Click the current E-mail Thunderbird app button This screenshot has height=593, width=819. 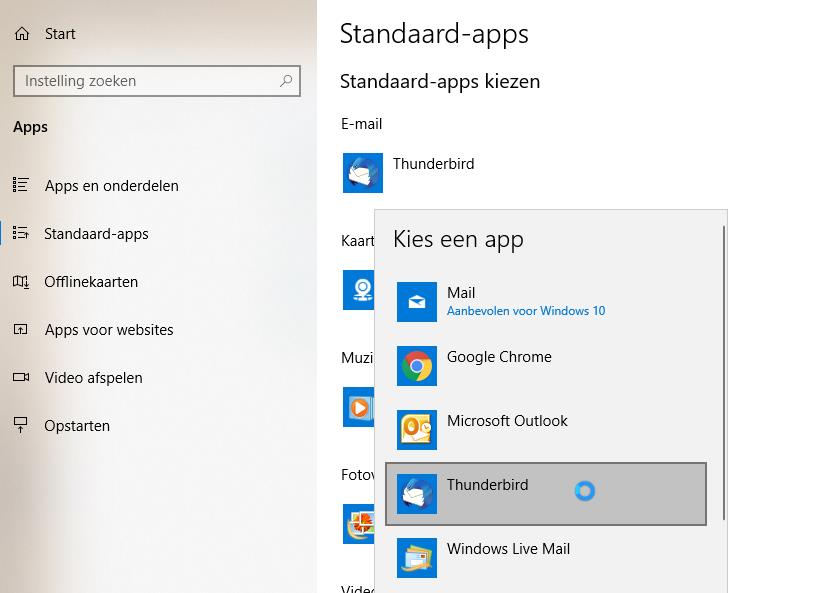[410, 173]
